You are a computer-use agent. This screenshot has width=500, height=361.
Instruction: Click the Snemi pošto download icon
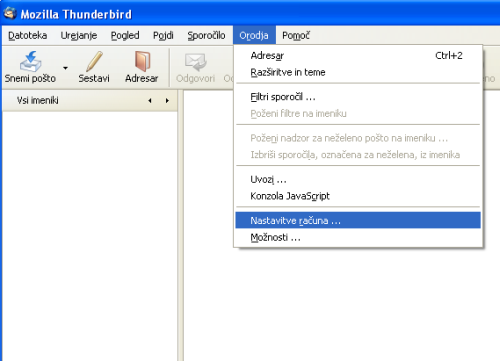click(x=30, y=61)
